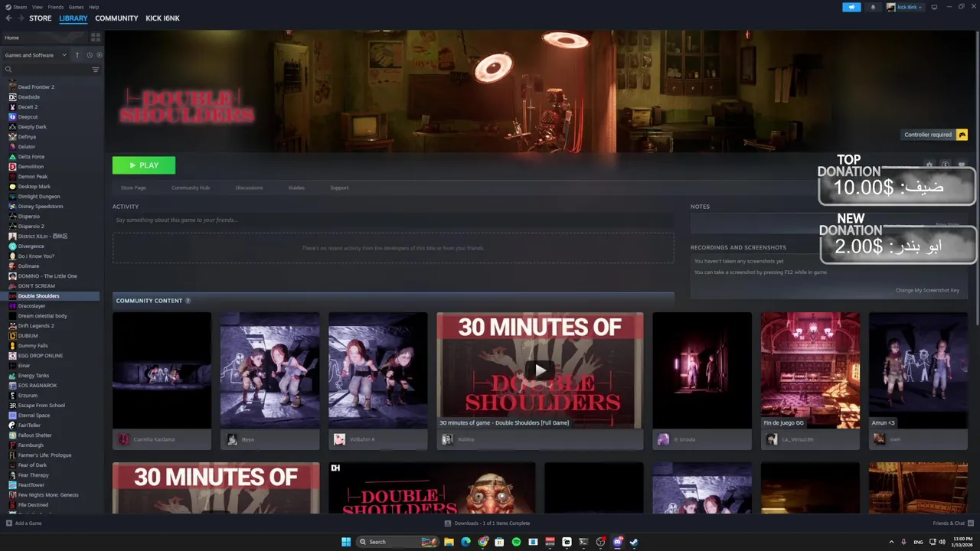The image size is (980, 551).
Task: Click the Windows taskbar Search box
Action: pyautogui.click(x=397, y=542)
